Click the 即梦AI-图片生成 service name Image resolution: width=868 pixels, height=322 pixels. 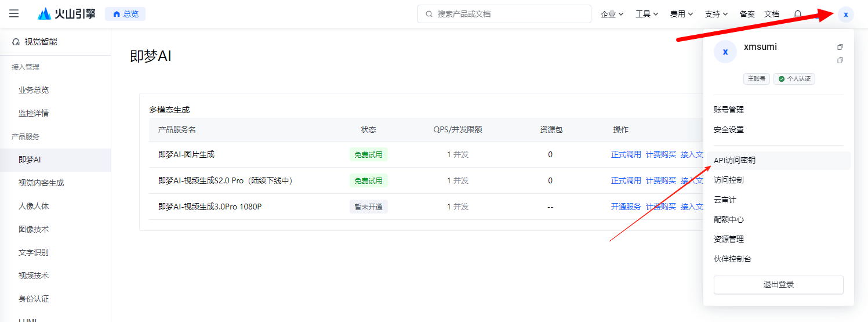point(186,154)
